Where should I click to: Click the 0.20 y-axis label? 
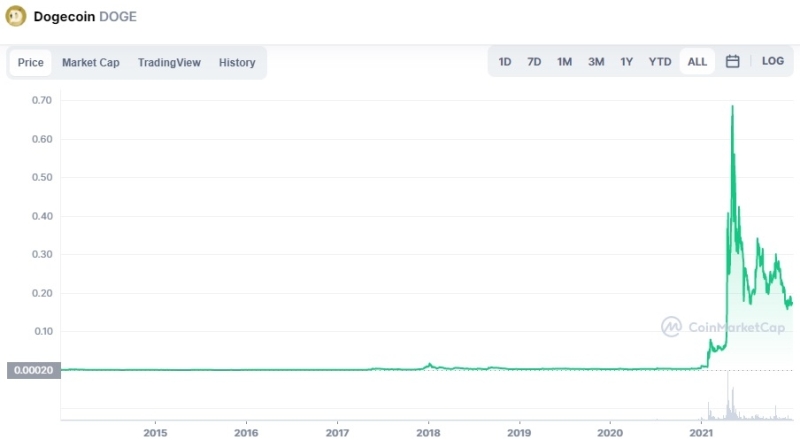coord(42,293)
